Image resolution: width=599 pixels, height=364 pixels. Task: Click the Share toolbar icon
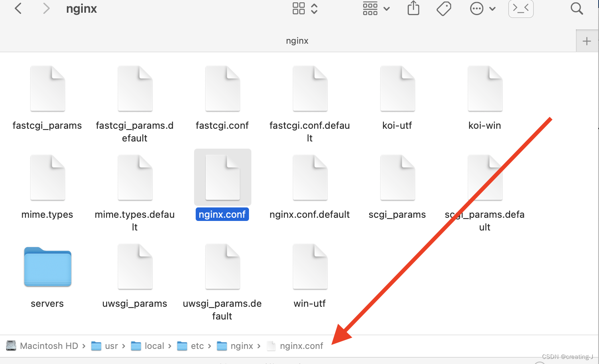(x=414, y=8)
